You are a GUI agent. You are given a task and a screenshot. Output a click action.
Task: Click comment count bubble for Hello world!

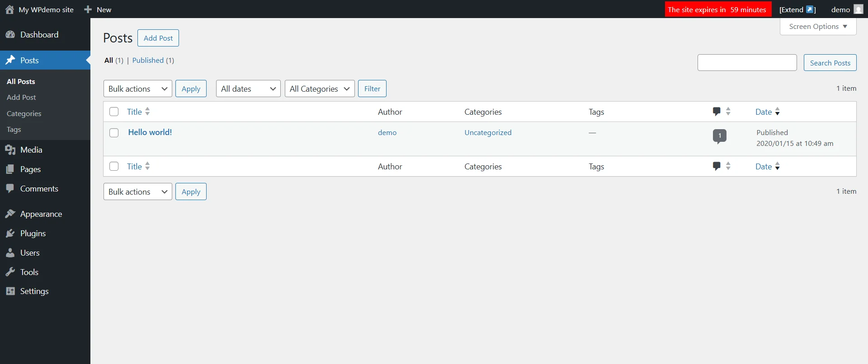(719, 135)
